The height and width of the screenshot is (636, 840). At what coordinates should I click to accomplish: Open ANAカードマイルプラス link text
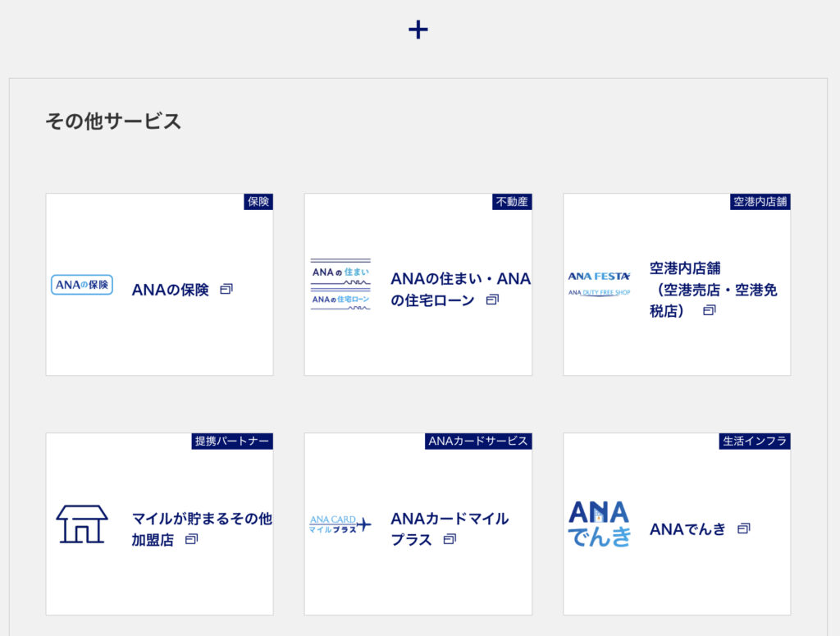449,528
